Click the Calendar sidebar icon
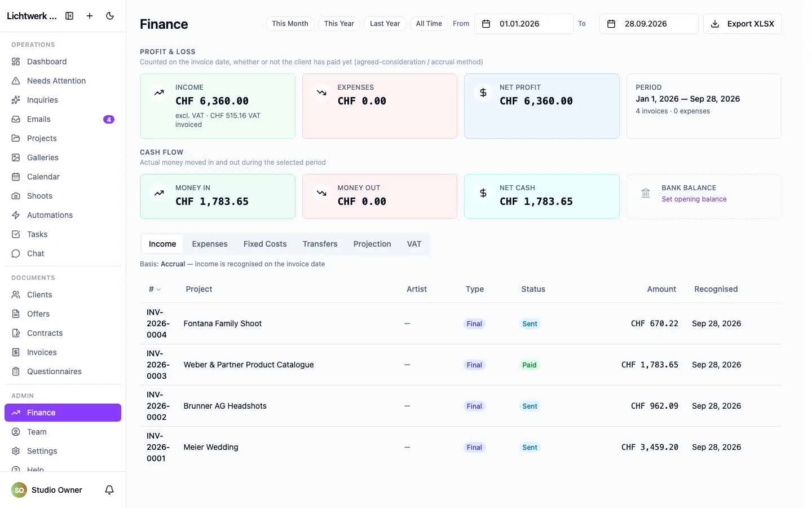Screen dimensions: 812x508 pos(16,177)
